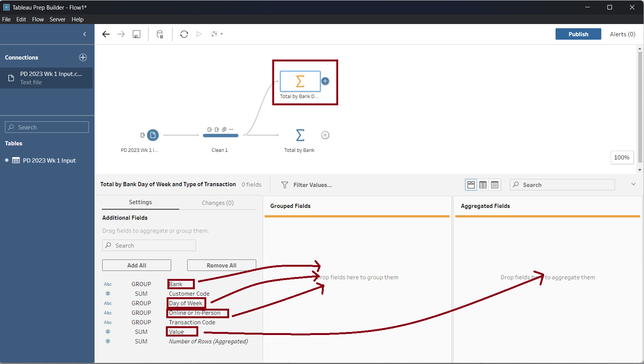Select the Day of Week field
The height and width of the screenshot is (364, 644).
[x=186, y=303]
